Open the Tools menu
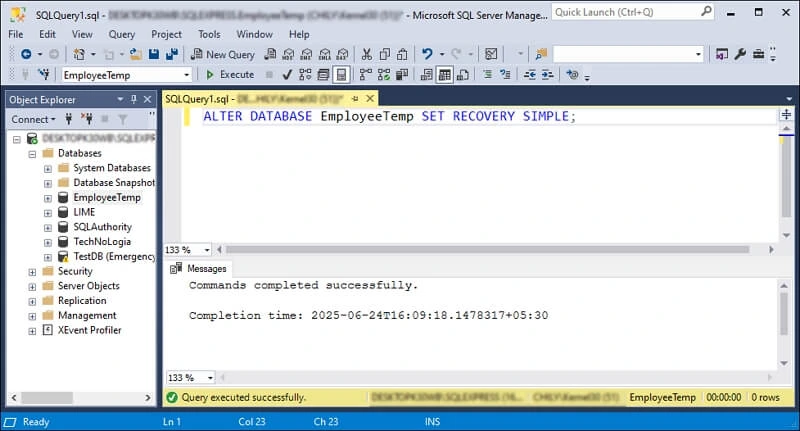The height and width of the screenshot is (431, 800). coord(209,34)
